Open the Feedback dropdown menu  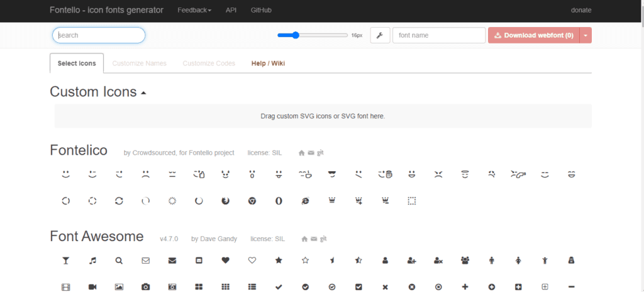click(x=194, y=10)
